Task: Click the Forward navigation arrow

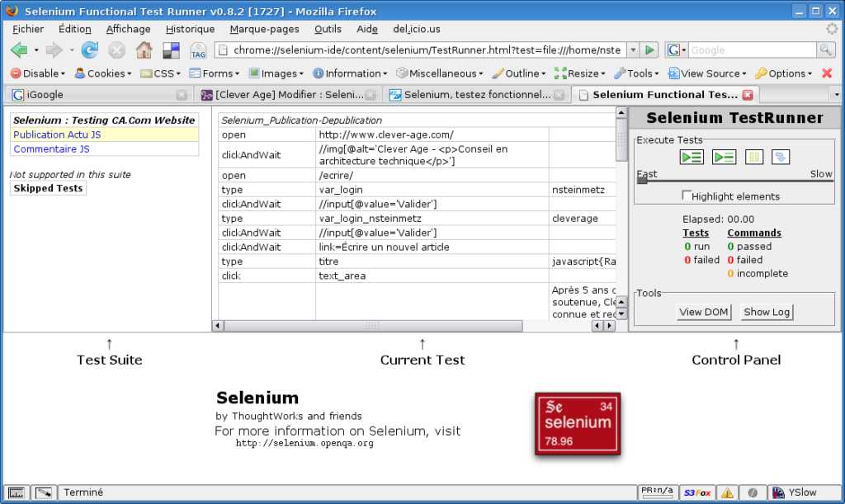Action: (54, 50)
